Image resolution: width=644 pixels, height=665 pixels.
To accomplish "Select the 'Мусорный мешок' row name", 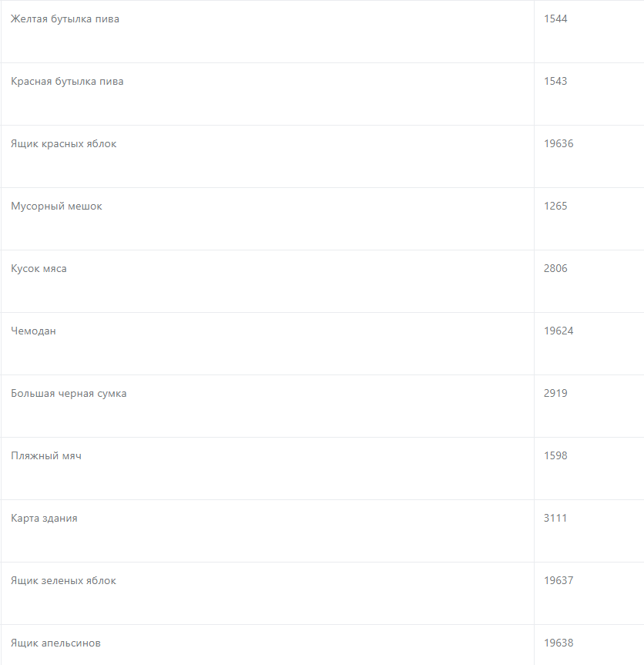I will [x=56, y=207].
